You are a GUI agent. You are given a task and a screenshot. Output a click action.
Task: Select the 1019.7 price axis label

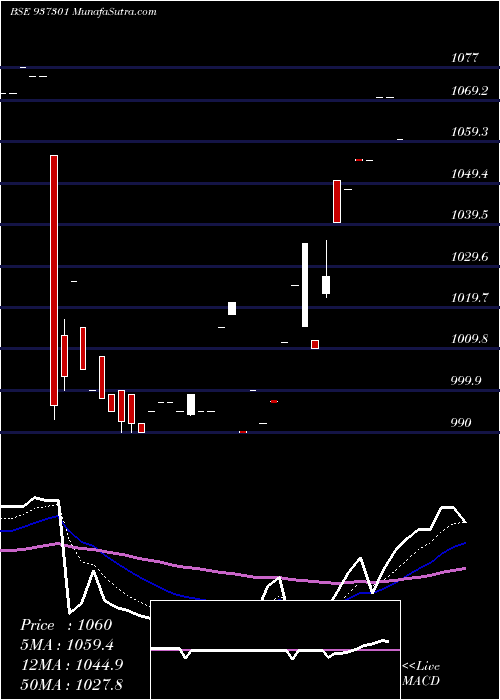pyautogui.click(x=469, y=297)
